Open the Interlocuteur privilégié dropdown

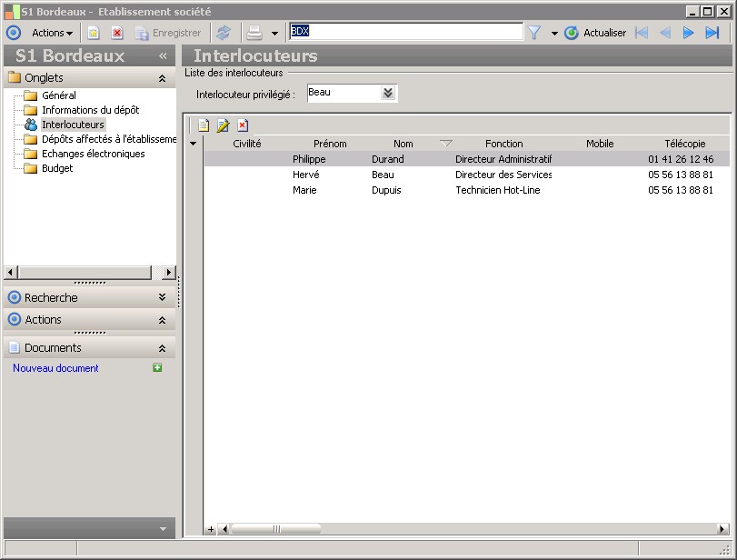[388, 93]
